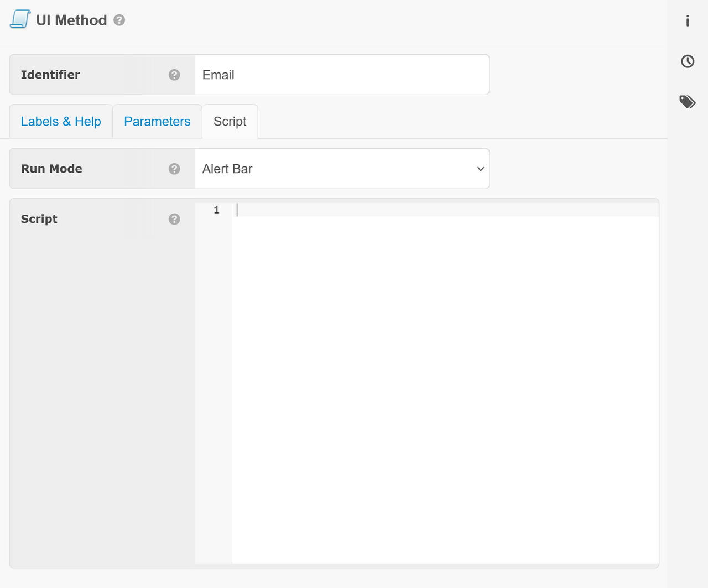Click the Run Mode help icon
Image resolution: width=708 pixels, height=588 pixels.
pyautogui.click(x=174, y=169)
